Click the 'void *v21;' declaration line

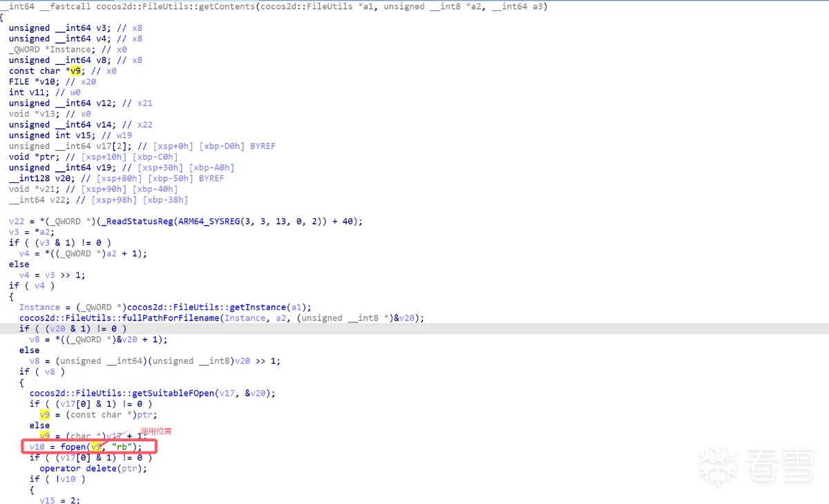[x=93, y=189]
